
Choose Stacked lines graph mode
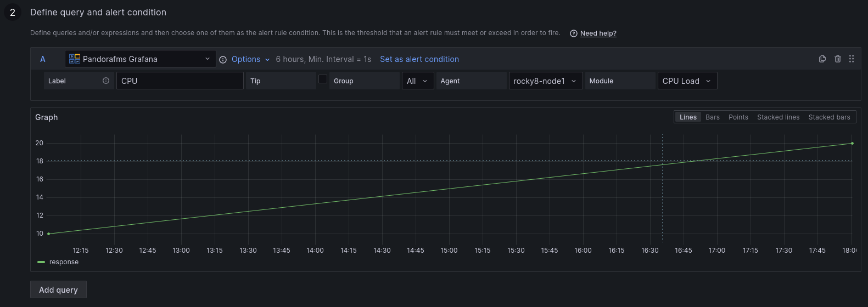778,117
